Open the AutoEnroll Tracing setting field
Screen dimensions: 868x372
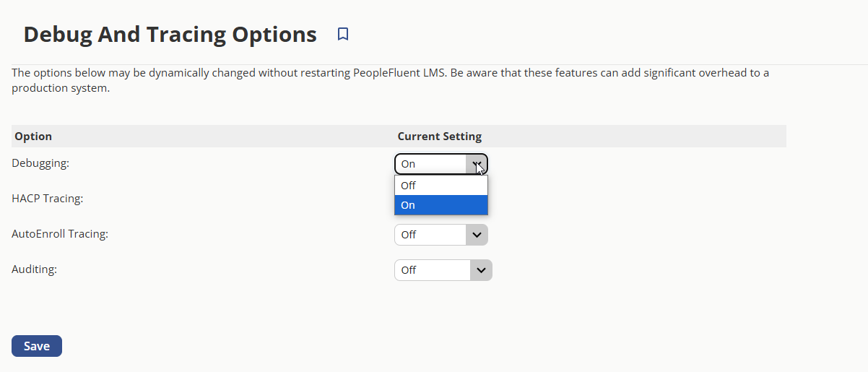click(441, 235)
